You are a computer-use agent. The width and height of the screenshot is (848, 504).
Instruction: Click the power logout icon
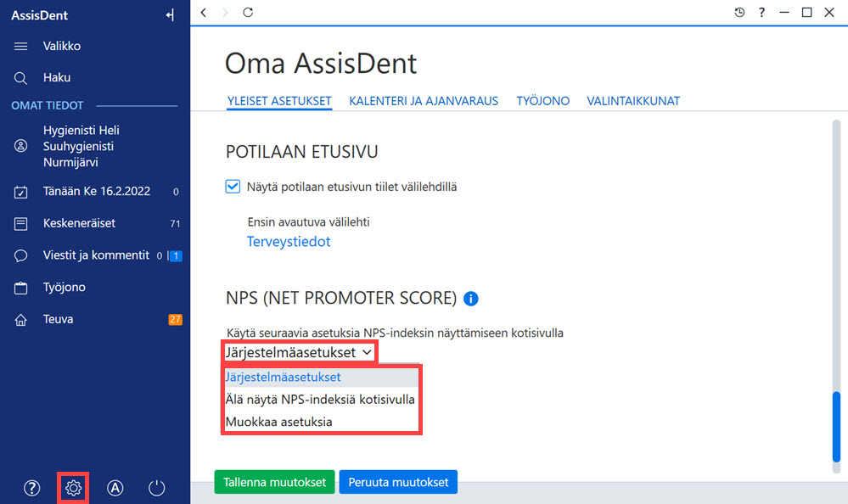[156, 488]
